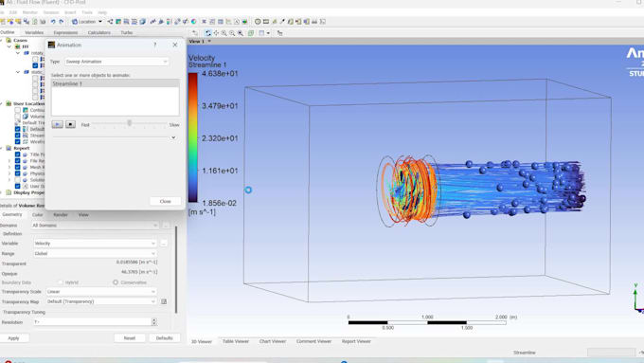Select Streamline 1 in the objects list

[x=115, y=83]
